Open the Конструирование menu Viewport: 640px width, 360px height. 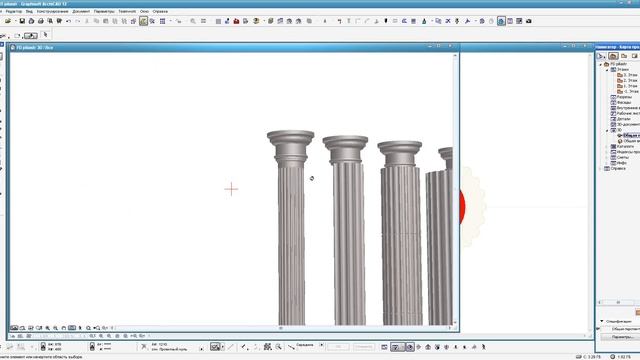tap(53, 11)
